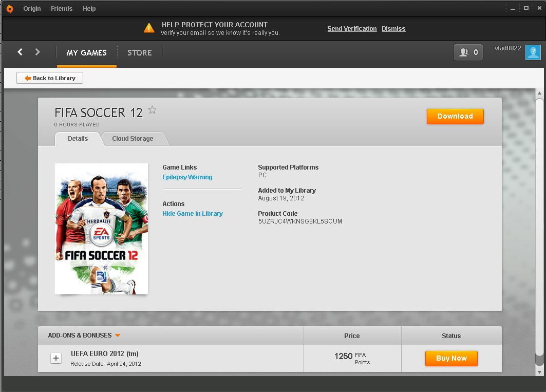
Task: Click the UEFA EURO 2012 (tm) title
Action: coord(104,353)
